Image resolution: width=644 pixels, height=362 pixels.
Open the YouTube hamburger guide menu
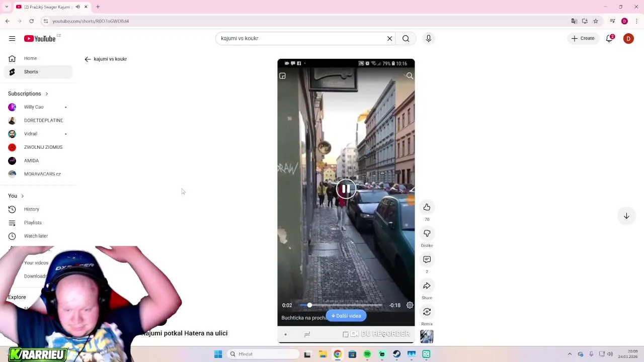12,39
